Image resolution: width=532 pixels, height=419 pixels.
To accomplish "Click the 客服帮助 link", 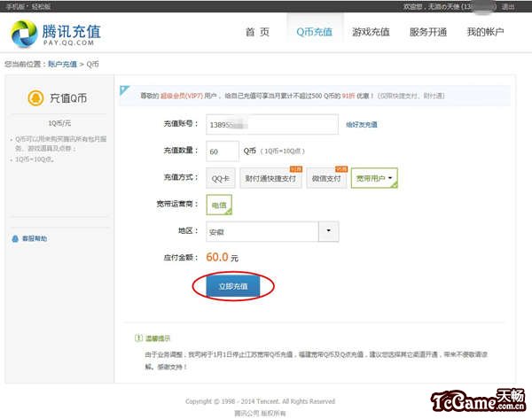I will pyautogui.click(x=35, y=238).
